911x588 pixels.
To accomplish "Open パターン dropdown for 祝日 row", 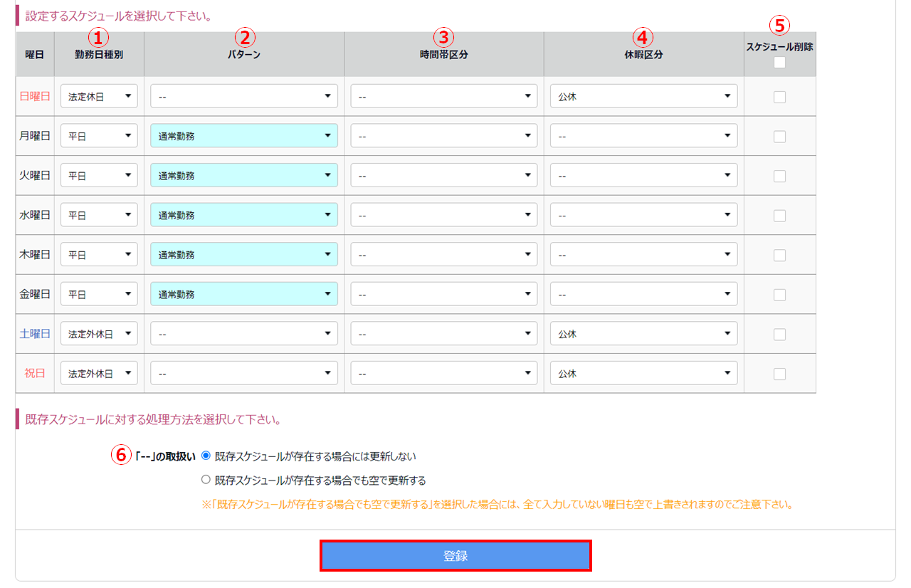I will click(244, 373).
